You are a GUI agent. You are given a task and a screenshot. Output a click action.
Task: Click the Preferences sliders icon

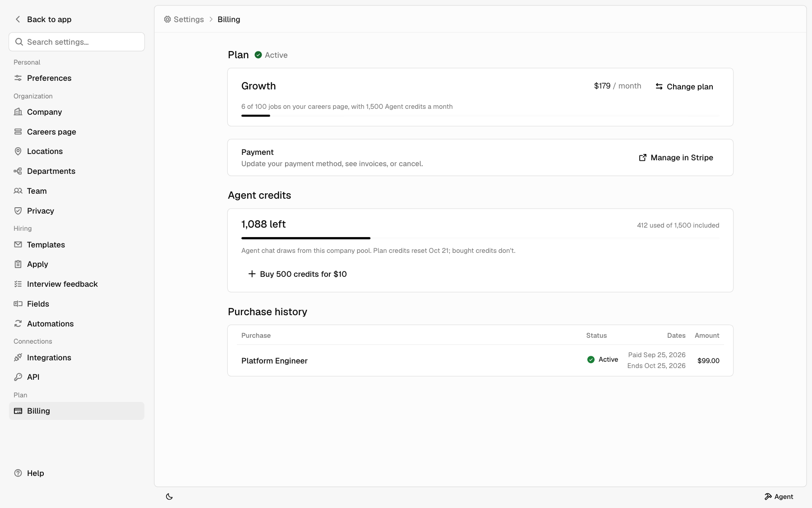click(18, 78)
